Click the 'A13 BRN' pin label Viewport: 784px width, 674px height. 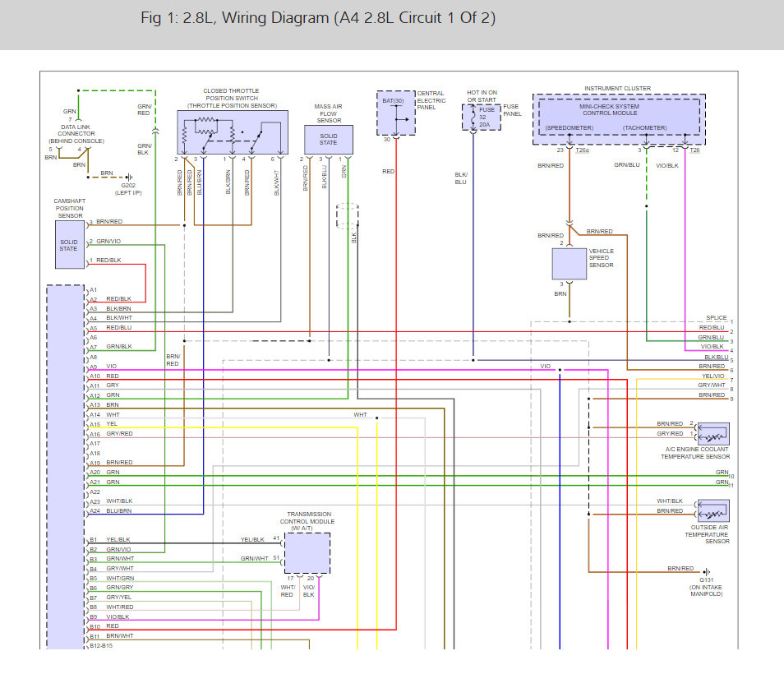point(104,405)
